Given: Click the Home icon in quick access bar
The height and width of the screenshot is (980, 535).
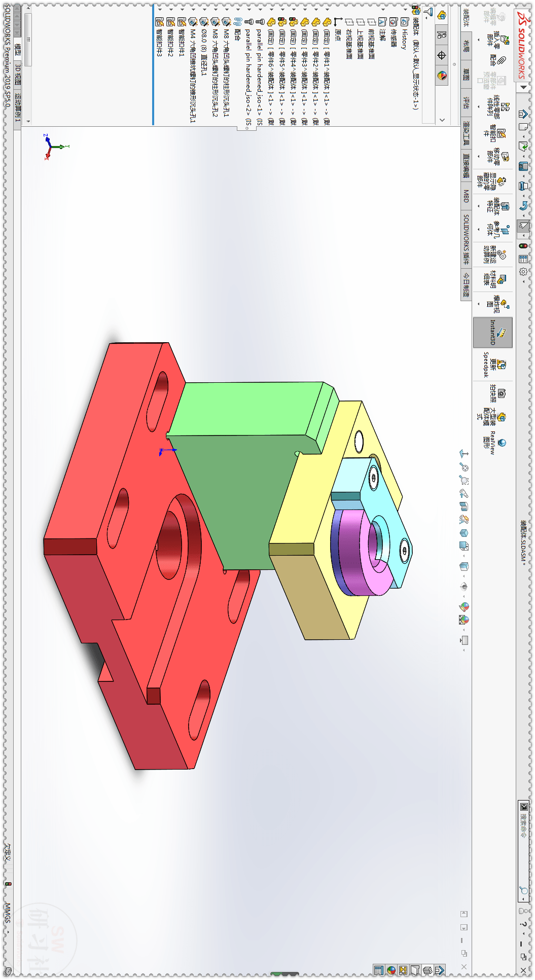Looking at the screenshot, I should click(523, 114).
